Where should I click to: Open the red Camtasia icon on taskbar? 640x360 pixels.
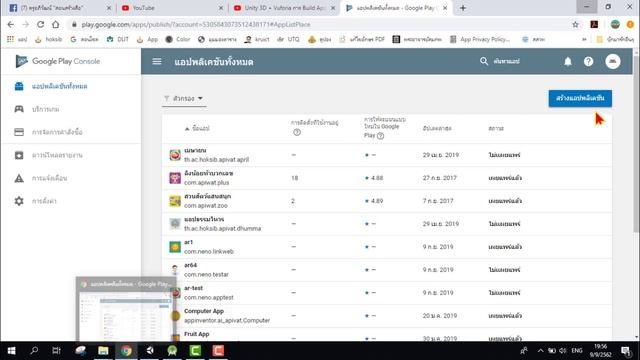pyautogui.click(x=218, y=351)
